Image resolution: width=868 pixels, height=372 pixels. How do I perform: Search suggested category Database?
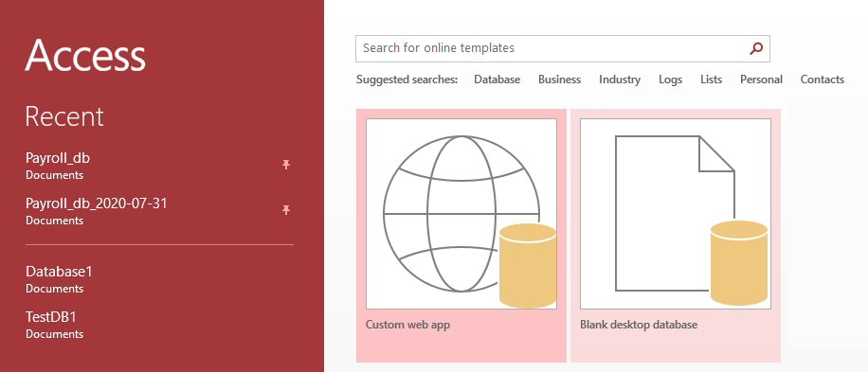(497, 80)
